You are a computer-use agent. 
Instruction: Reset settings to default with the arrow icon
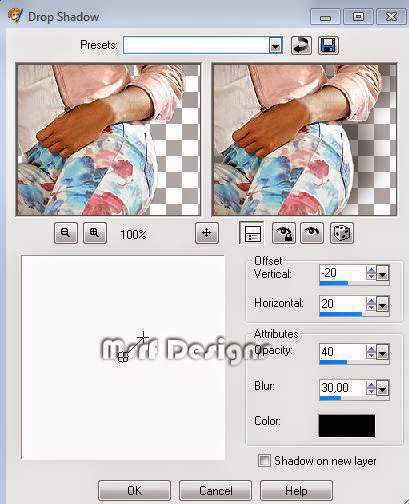301,45
